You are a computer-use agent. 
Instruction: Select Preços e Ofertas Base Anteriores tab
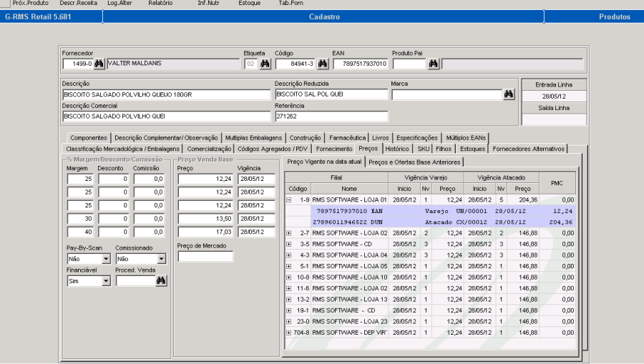point(414,162)
